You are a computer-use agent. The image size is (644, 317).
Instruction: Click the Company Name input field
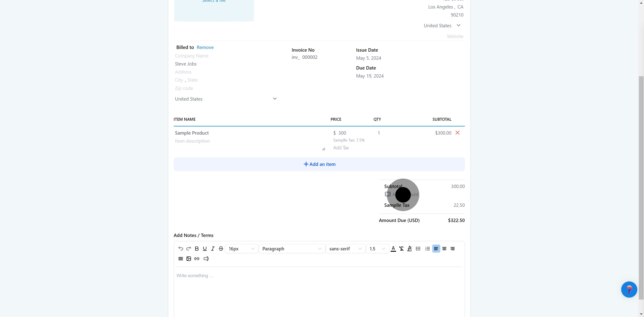(225, 56)
